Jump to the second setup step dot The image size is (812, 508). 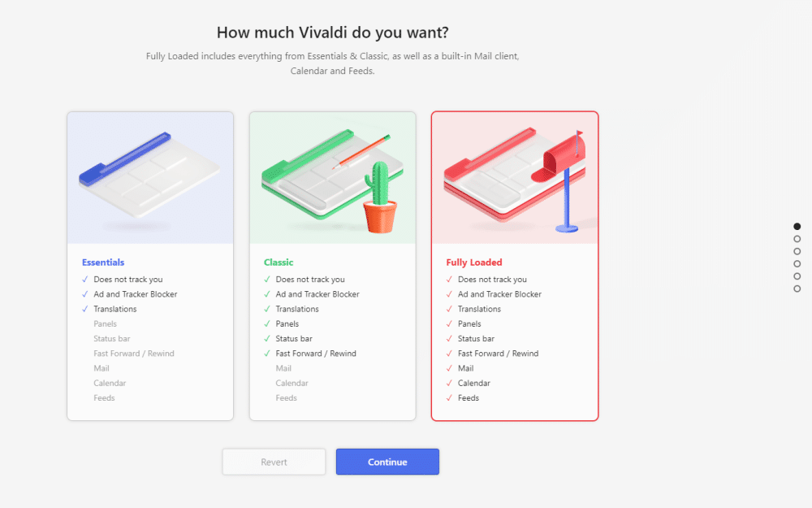click(x=797, y=239)
